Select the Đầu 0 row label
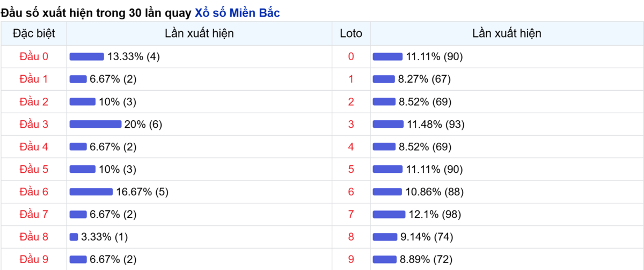The width and height of the screenshot is (644, 270). click(34, 56)
